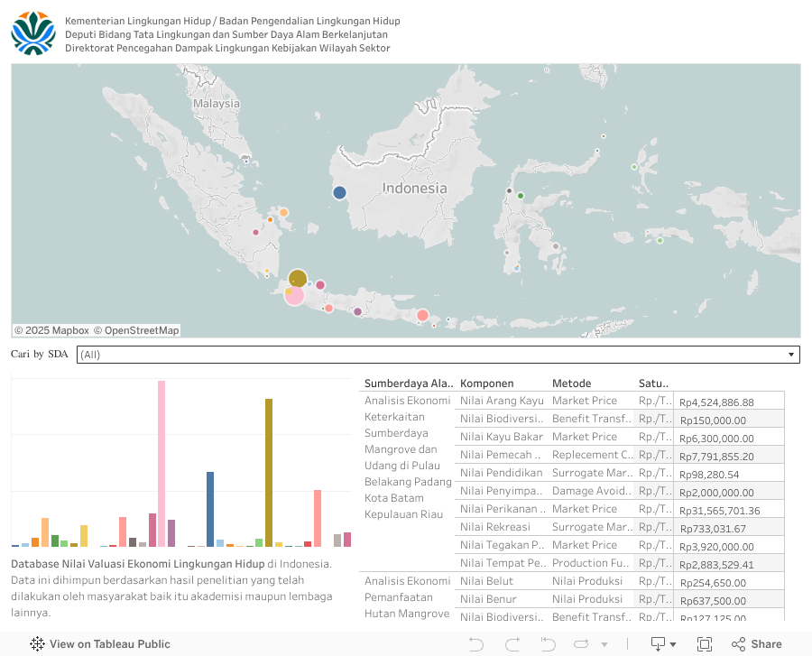Viewport: 812px width, 656px height.
Task: Click the green marker on Central Sulawesi
Action: click(x=521, y=196)
